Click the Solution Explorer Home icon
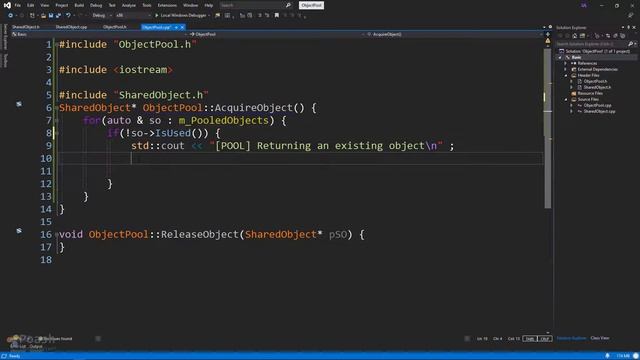The height and width of the screenshot is (360, 640). pos(575,36)
